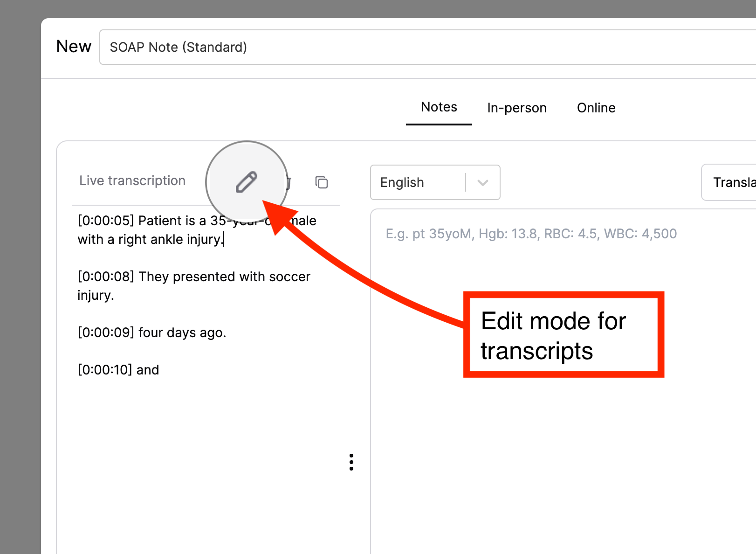
Task: Click the 'Live transcription' label
Action: point(132,181)
